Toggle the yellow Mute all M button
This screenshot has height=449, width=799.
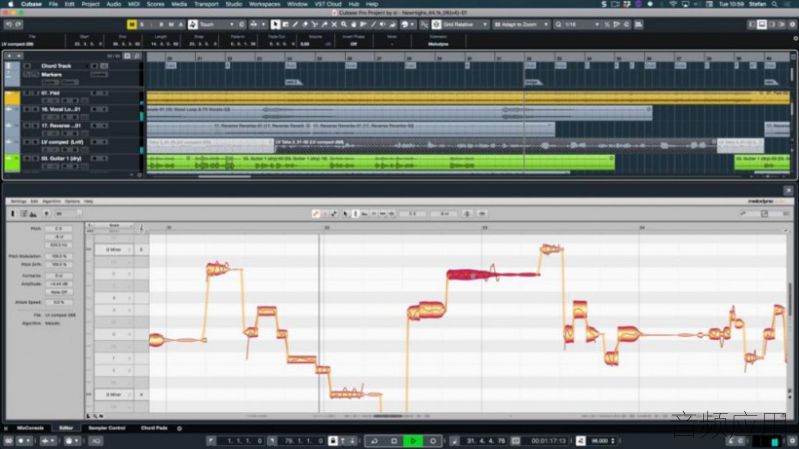click(131, 24)
